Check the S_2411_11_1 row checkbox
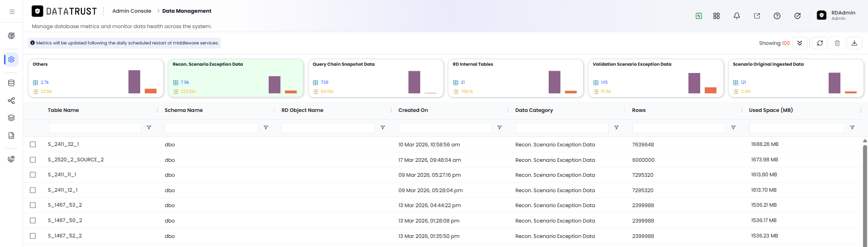The image size is (868, 247). pyautogui.click(x=33, y=174)
